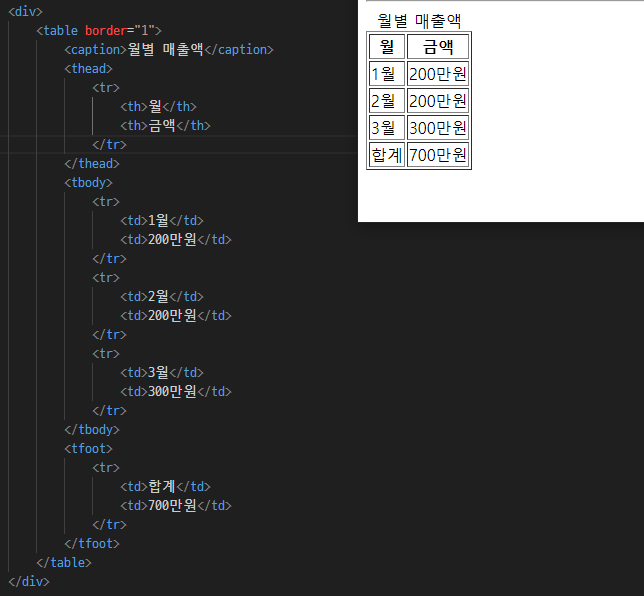The image size is (644, 596).
Task: Click the 200만원 code line under <td>1월</td>
Action: click(x=176, y=239)
